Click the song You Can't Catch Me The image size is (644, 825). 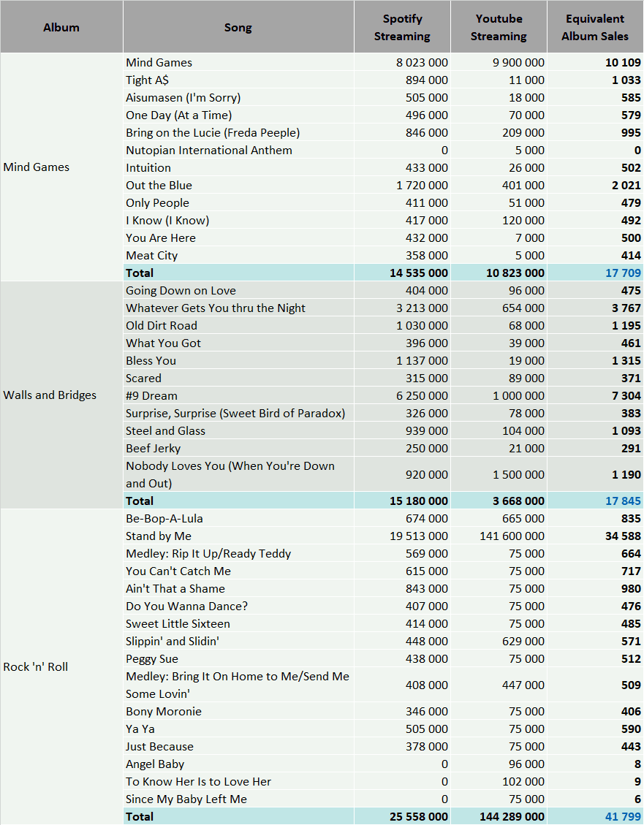(x=238, y=571)
